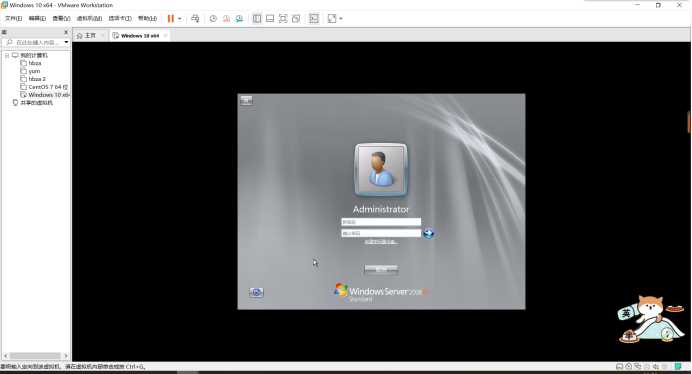This screenshot has width=692, height=374.
Task: Click the Revert to Snapshot icon
Action: 226,19
